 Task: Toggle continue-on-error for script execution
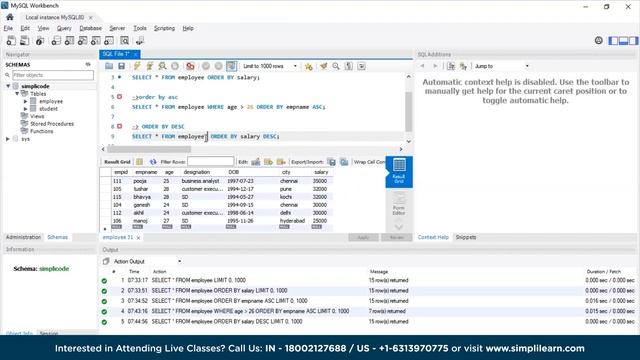coord(190,66)
